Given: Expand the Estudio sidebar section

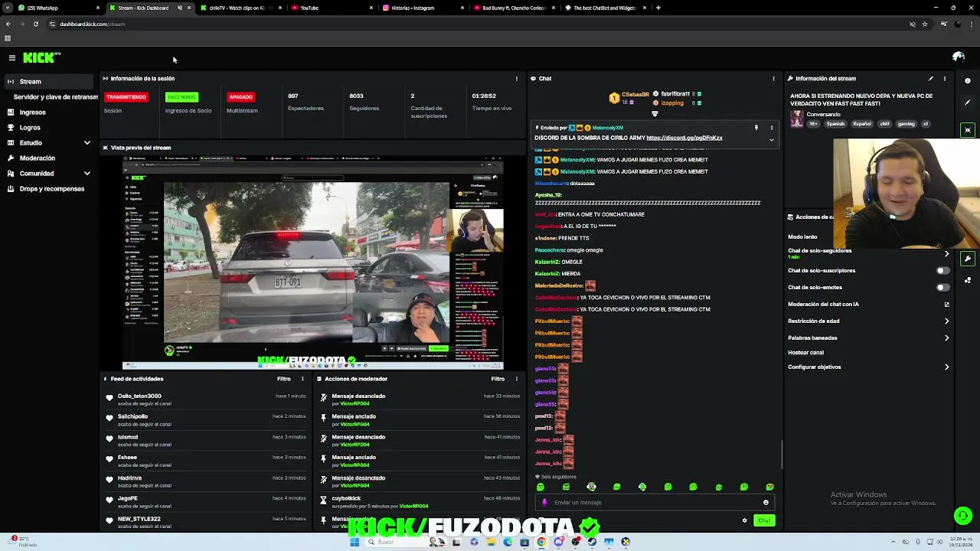Looking at the screenshot, I should click(x=87, y=142).
